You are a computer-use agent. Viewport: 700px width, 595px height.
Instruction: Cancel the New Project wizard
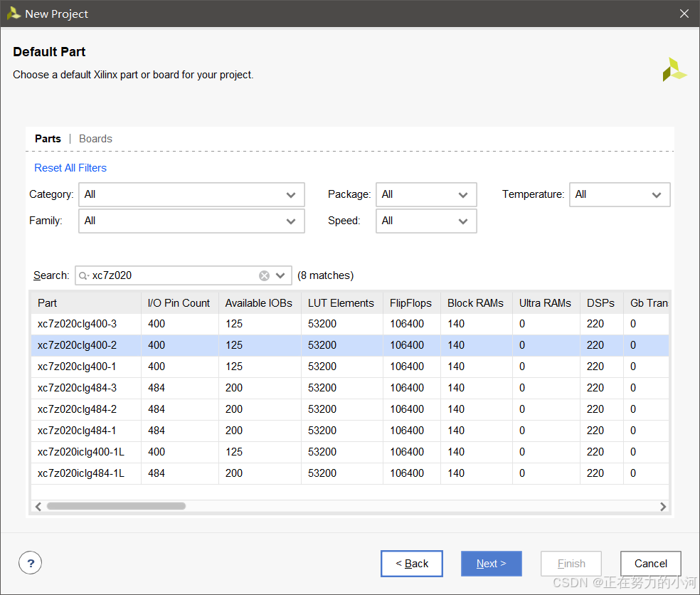[650, 564]
